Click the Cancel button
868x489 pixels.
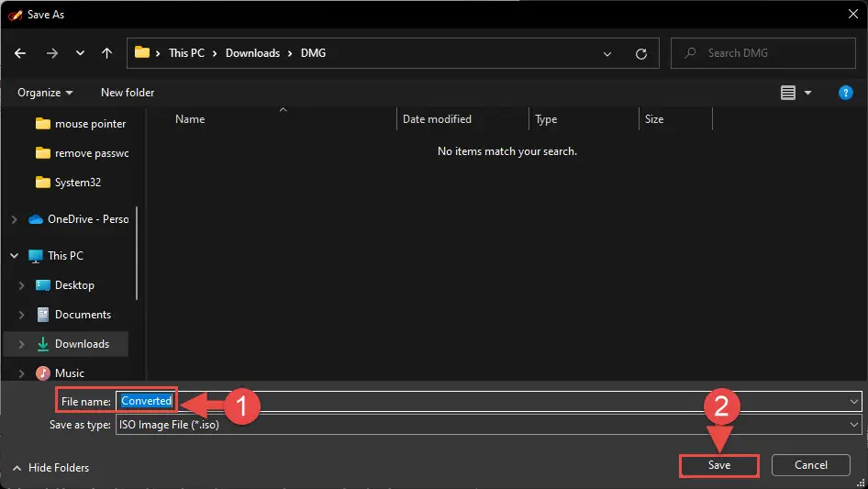(x=811, y=465)
